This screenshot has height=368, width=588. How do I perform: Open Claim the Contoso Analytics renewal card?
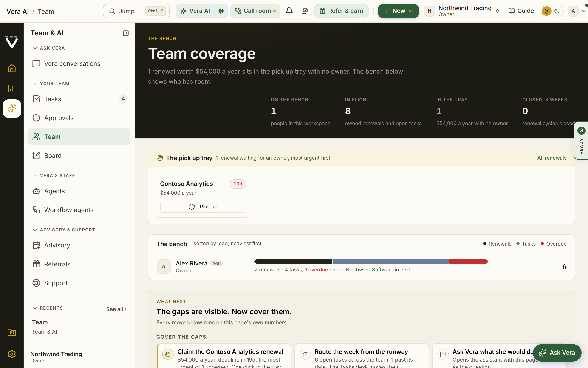click(x=224, y=356)
